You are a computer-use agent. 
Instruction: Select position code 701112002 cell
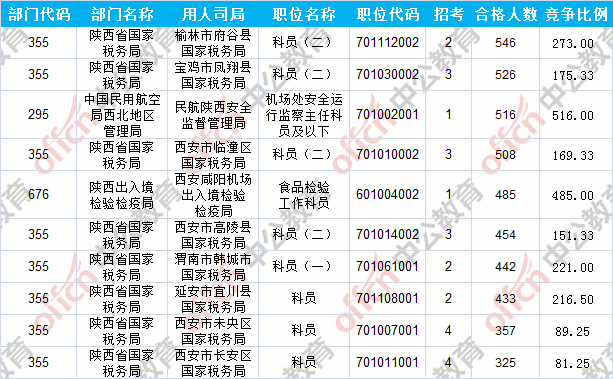pos(387,43)
